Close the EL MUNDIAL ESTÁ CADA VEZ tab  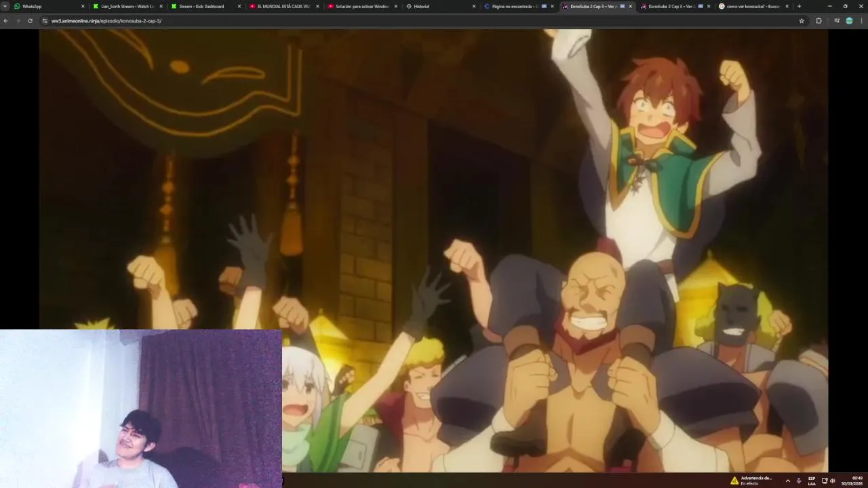point(317,6)
